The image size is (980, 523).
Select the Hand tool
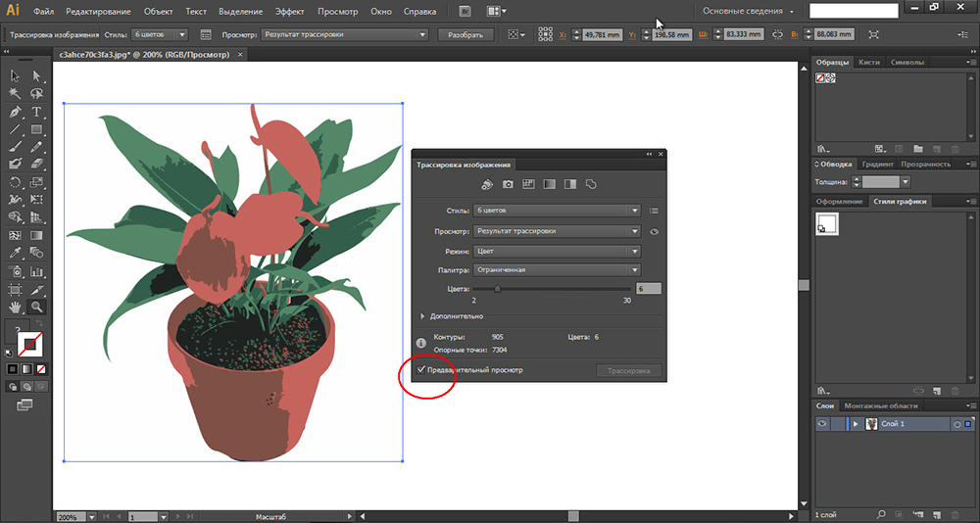pos(16,307)
